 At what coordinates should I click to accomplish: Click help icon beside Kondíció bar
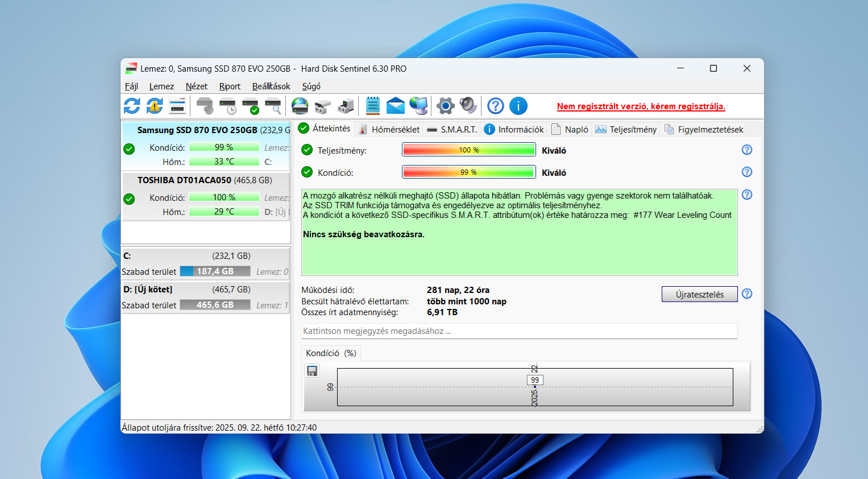(x=747, y=172)
